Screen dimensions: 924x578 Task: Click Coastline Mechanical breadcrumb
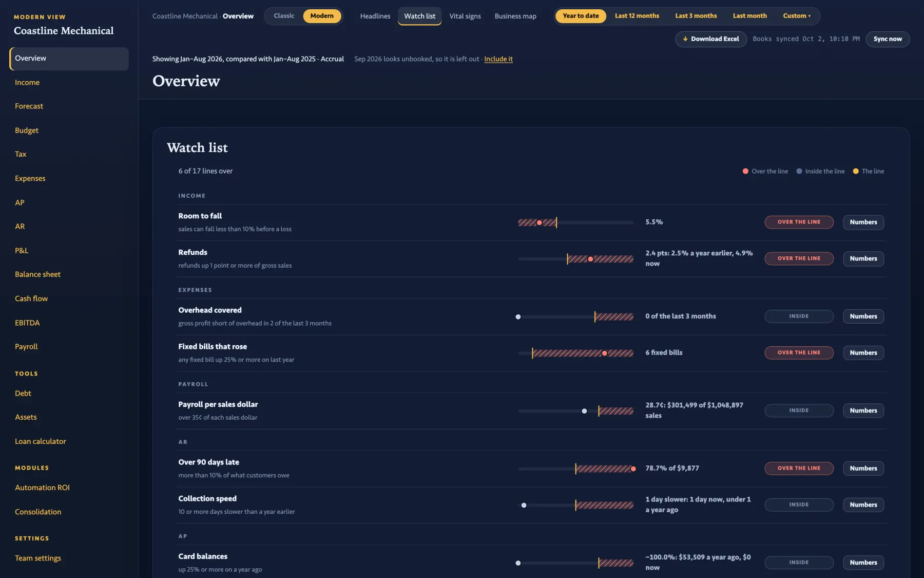coord(185,16)
